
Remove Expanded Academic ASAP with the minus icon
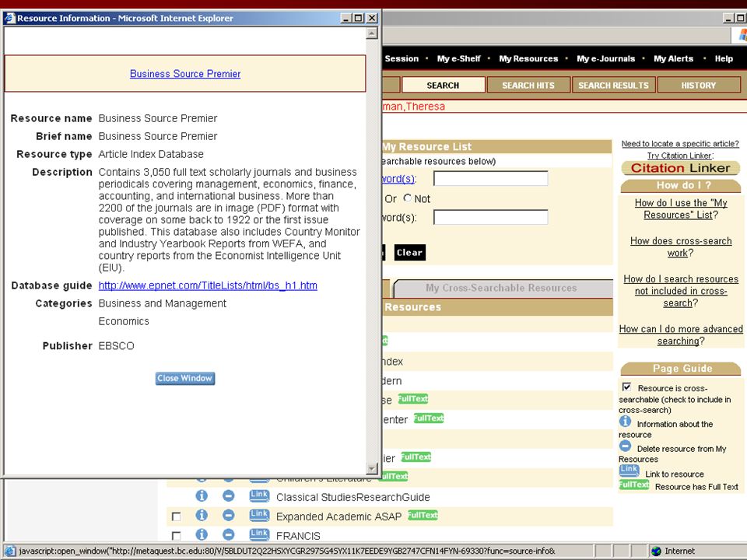[x=229, y=515]
